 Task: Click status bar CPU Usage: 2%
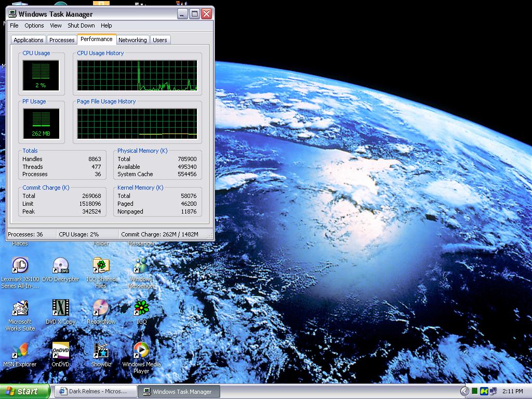[79, 234]
